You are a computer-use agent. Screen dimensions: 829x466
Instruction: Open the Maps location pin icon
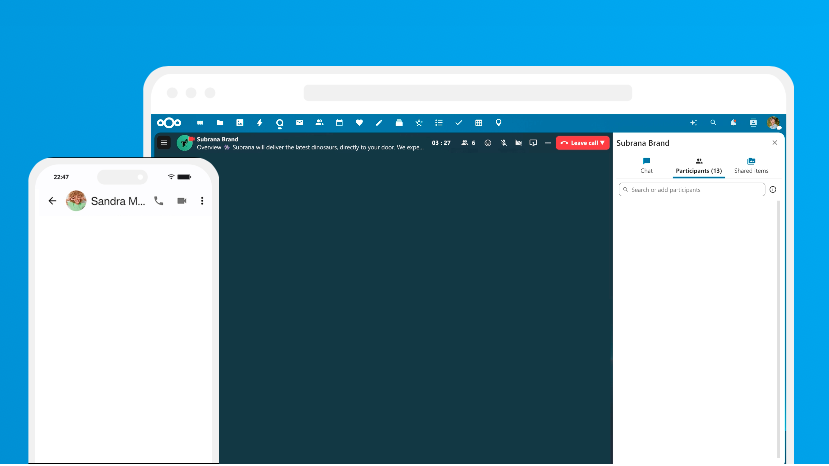(498, 122)
